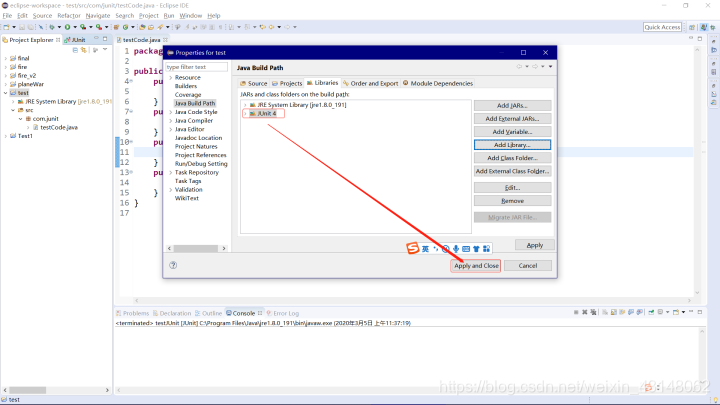Collapse the test project in Project Explorer
The width and height of the screenshot is (720, 405).
pos(6,93)
